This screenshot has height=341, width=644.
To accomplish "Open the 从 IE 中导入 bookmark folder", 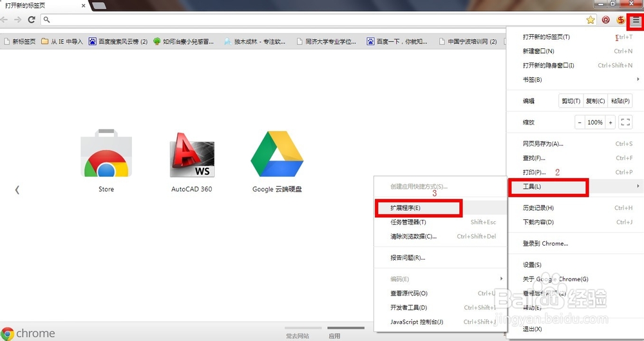I will [x=62, y=41].
